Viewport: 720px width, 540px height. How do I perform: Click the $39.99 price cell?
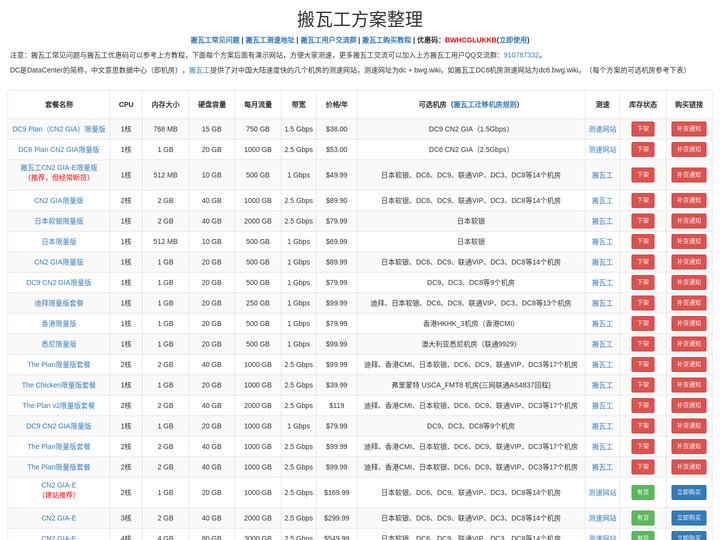(x=337, y=385)
